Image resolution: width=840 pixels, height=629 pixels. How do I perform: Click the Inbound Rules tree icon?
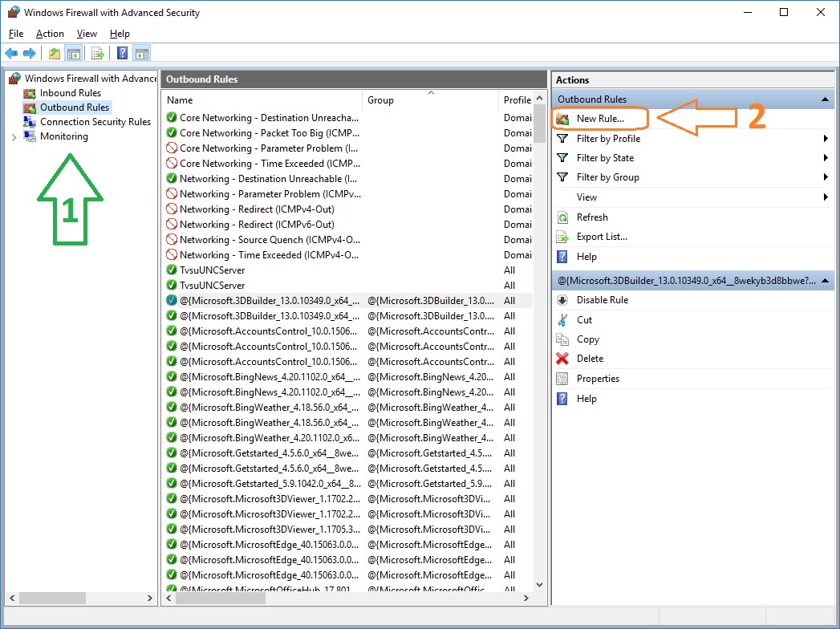pos(30,93)
